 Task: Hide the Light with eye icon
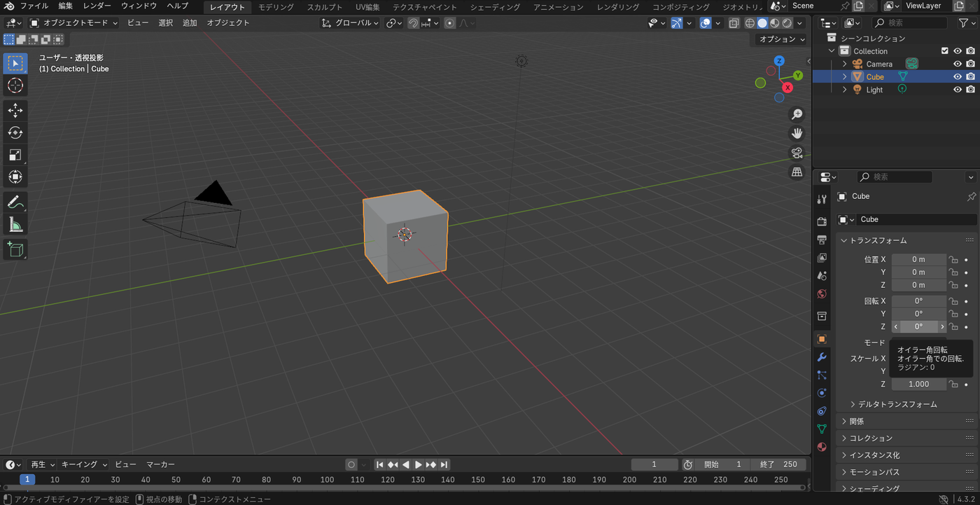tap(958, 90)
